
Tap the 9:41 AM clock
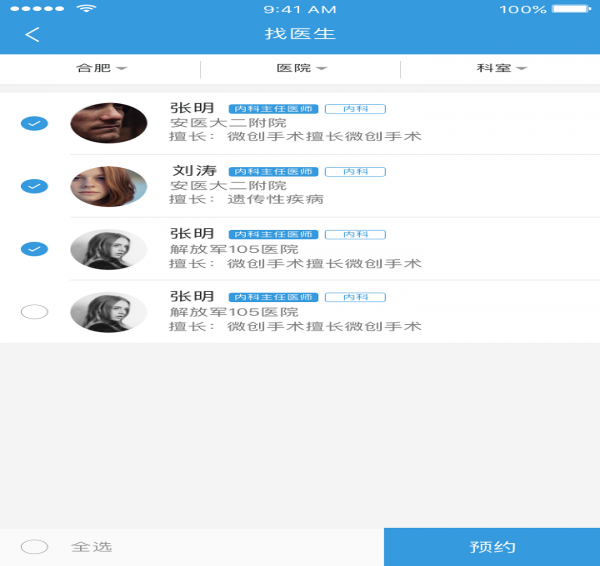300,9
